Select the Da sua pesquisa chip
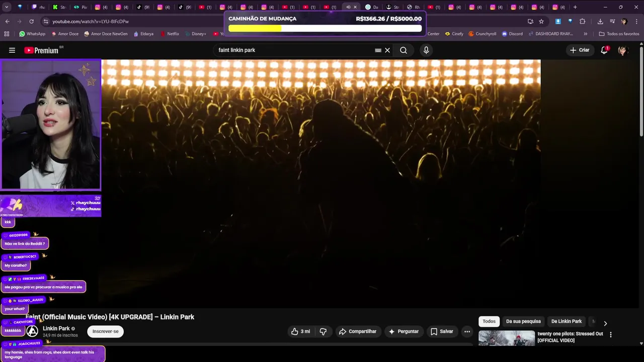This screenshot has width=644, height=362. point(523,321)
